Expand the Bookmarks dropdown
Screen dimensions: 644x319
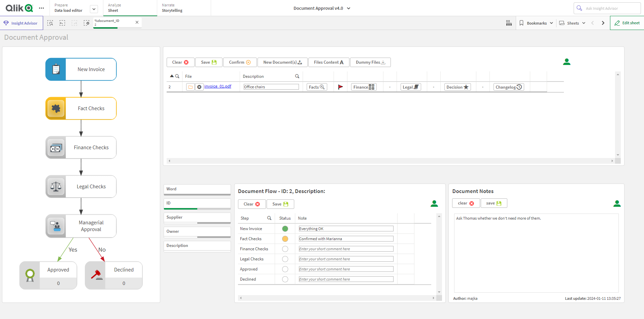coord(536,23)
